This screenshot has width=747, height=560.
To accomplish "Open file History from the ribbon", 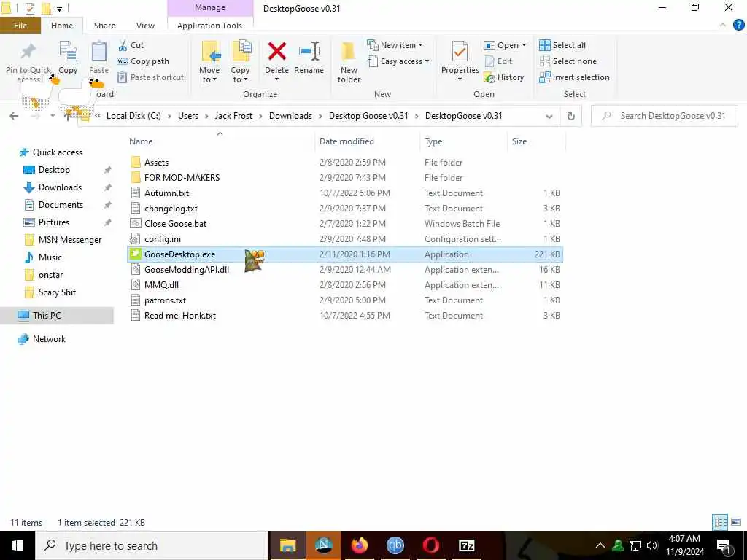I will (503, 77).
